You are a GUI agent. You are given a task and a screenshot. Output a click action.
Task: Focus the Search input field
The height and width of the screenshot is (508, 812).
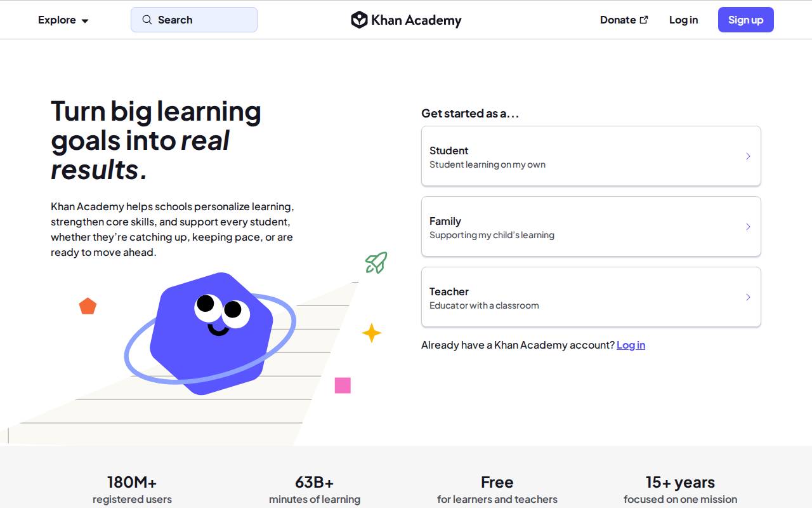point(194,20)
